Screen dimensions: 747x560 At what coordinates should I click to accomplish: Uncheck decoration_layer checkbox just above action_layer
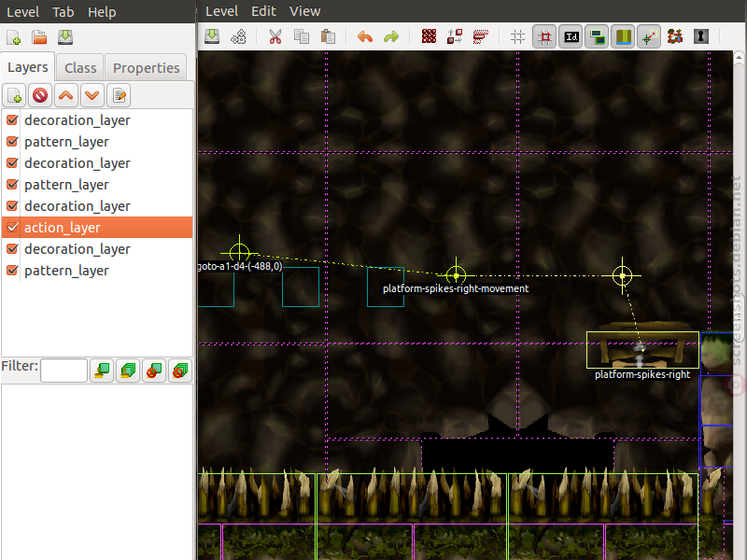(12, 205)
